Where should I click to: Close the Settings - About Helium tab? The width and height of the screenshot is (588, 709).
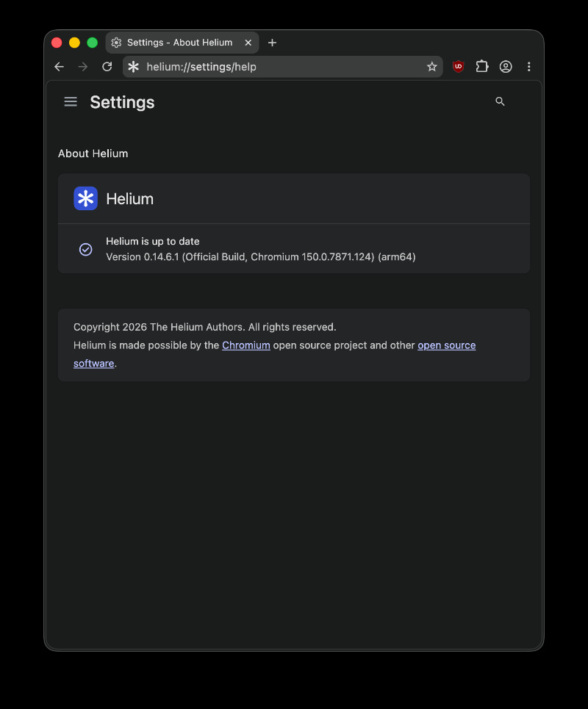(x=248, y=43)
